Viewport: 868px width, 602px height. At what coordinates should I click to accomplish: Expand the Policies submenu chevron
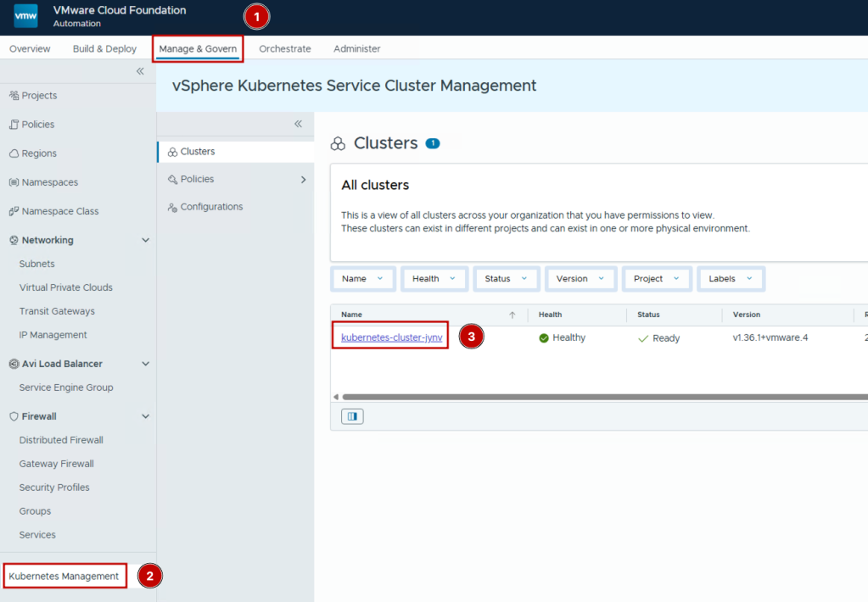[x=303, y=179]
